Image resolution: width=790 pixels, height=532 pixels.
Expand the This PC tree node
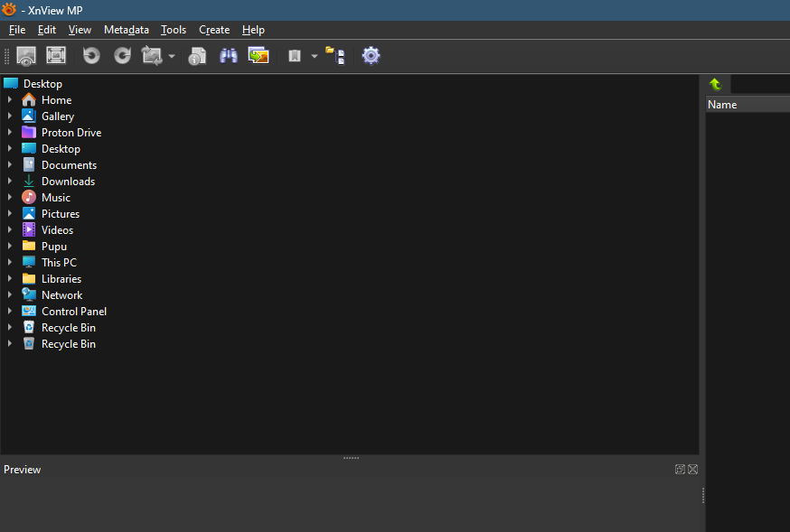(x=10, y=262)
